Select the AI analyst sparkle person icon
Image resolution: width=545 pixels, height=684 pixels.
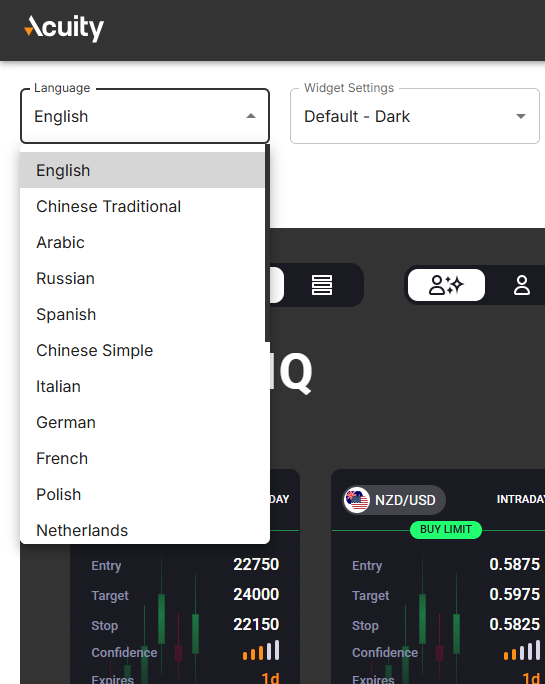[x=446, y=285]
